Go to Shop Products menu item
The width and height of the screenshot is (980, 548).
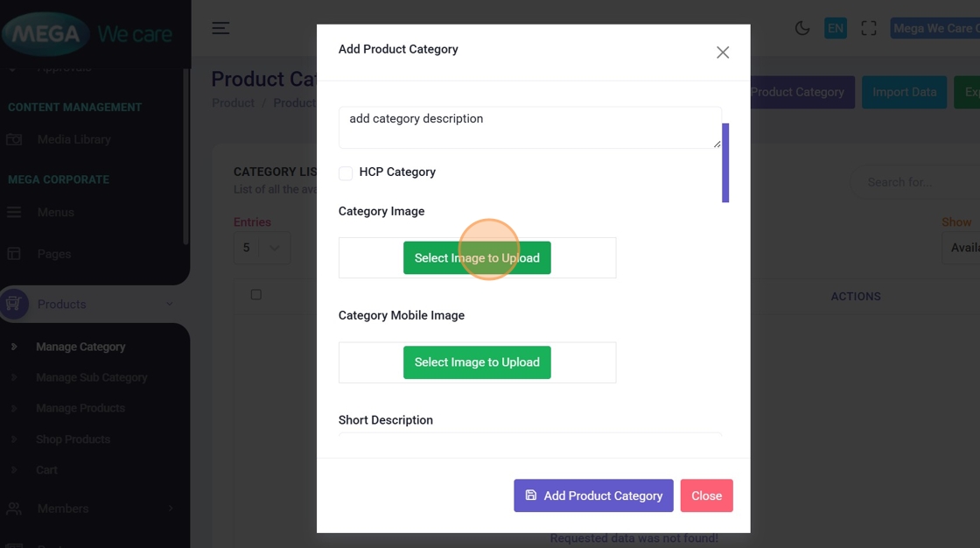pos(73,439)
